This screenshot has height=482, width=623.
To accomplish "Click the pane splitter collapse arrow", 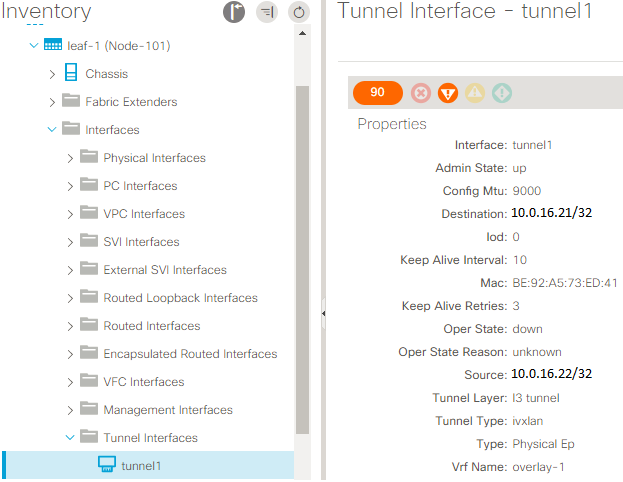I will click(x=323, y=314).
